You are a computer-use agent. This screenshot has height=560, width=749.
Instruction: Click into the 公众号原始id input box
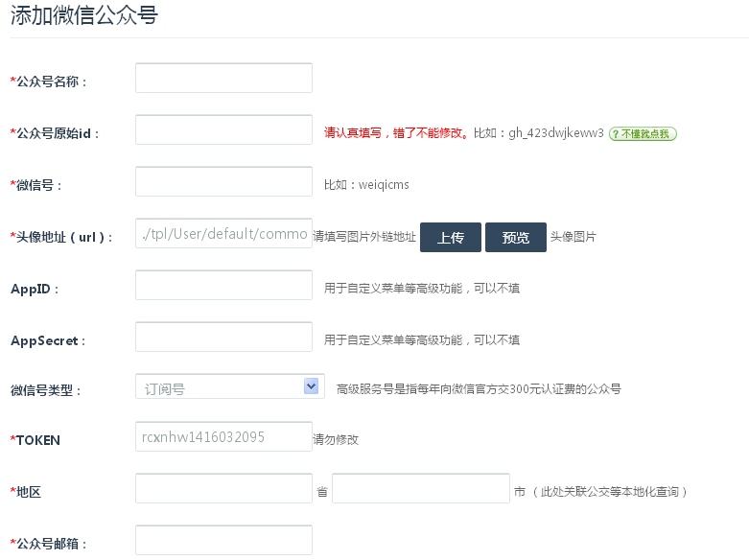pos(223,129)
